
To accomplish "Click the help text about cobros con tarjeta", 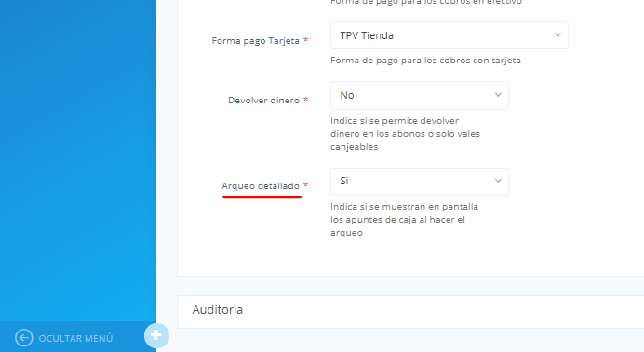I will coord(425,61).
